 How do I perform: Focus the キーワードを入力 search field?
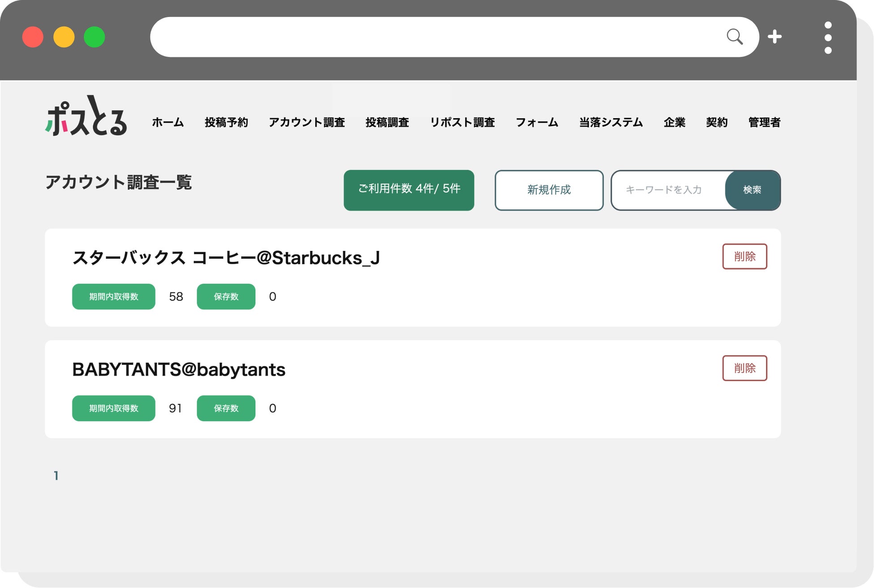click(x=668, y=190)
